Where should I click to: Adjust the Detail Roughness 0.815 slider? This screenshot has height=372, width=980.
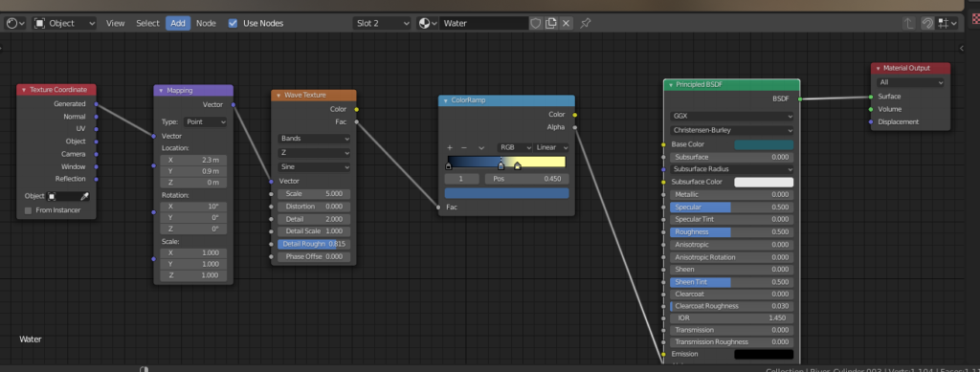tap(314, 244)
